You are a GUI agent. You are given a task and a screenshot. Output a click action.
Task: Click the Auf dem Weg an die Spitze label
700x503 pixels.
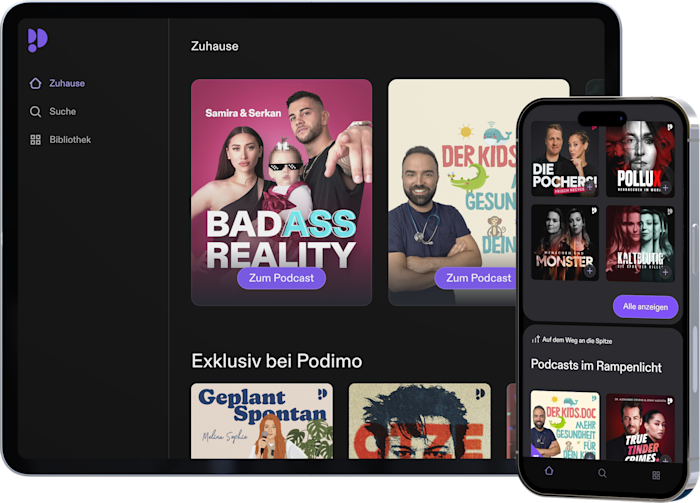coord(577,341)
